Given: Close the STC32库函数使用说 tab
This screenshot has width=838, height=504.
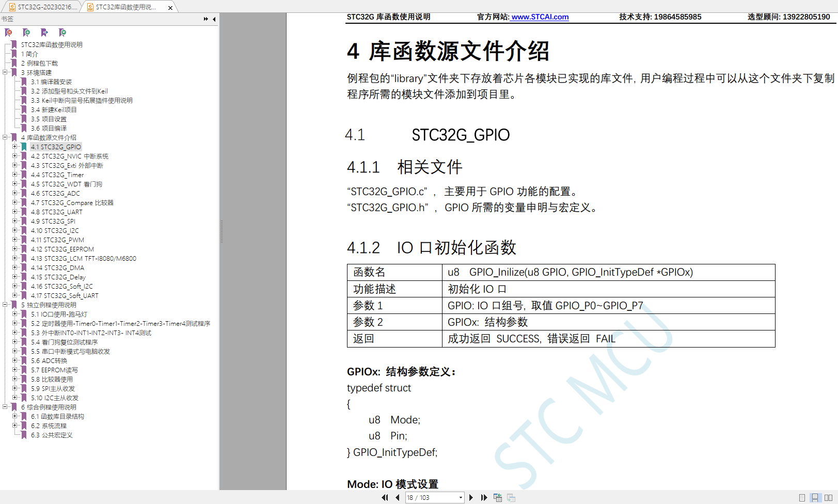Looking at the screenshot, I should click(170, 8).
